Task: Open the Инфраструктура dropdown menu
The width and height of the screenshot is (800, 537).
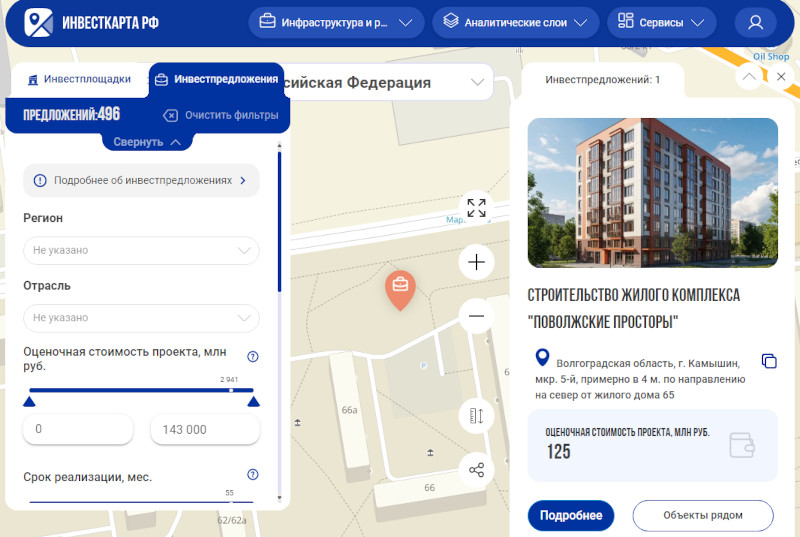Action: [336, 22]
